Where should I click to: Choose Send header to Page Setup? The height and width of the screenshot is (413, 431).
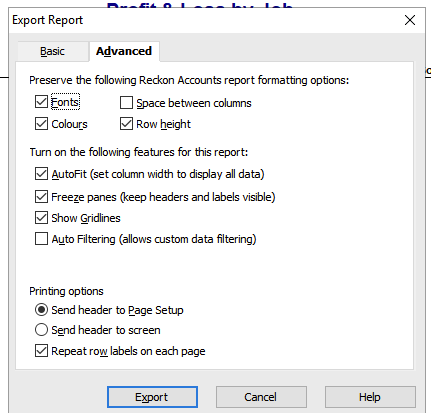pyautogui.click(x=41, y=310)
